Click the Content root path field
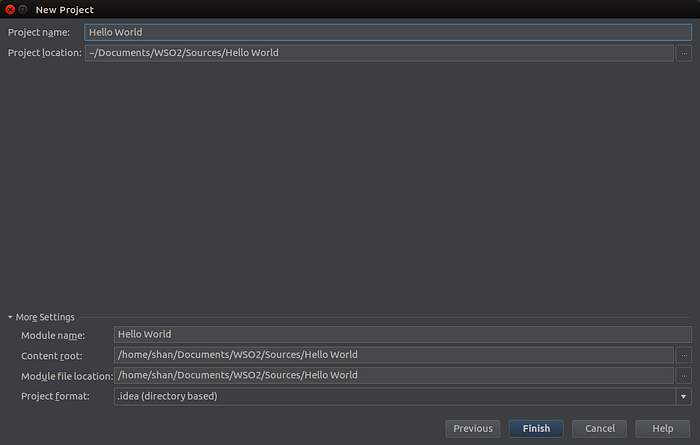This screenshot has width=700, height=445. tap(394, 355)
